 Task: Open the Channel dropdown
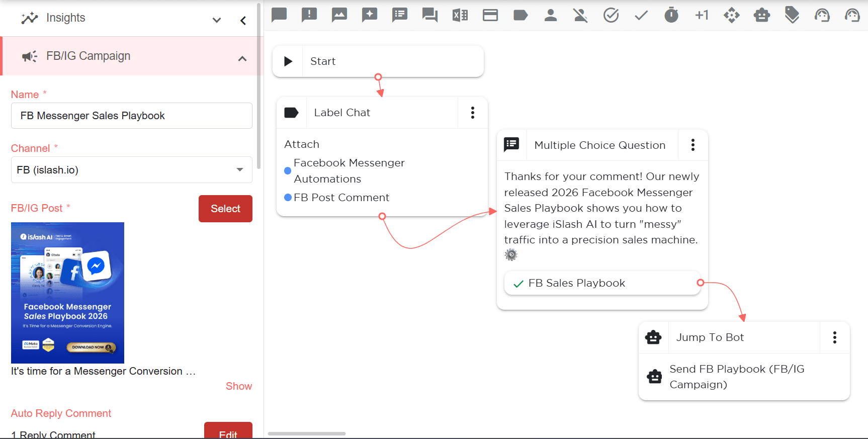(132, 170)
